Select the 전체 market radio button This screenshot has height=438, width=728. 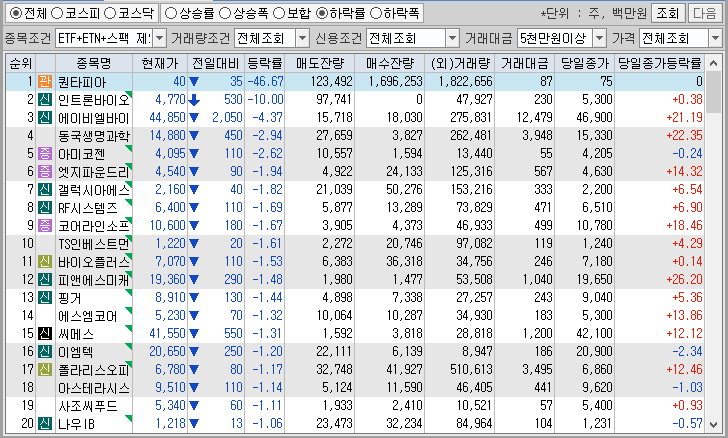click(15, 13)
